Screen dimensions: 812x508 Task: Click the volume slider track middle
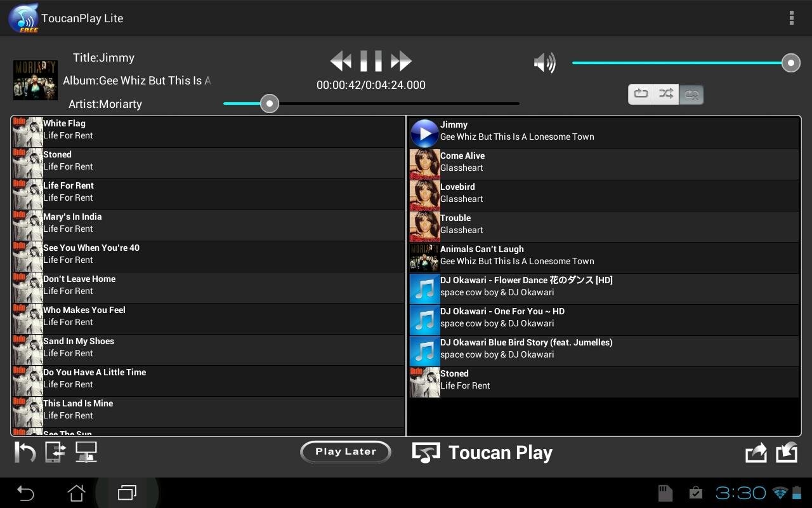[681, 63]
